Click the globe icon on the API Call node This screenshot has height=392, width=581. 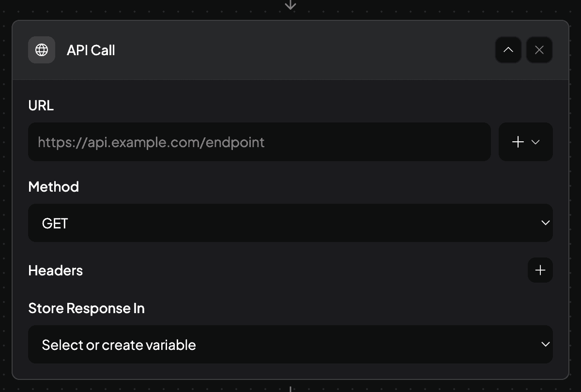click(42, 50)
